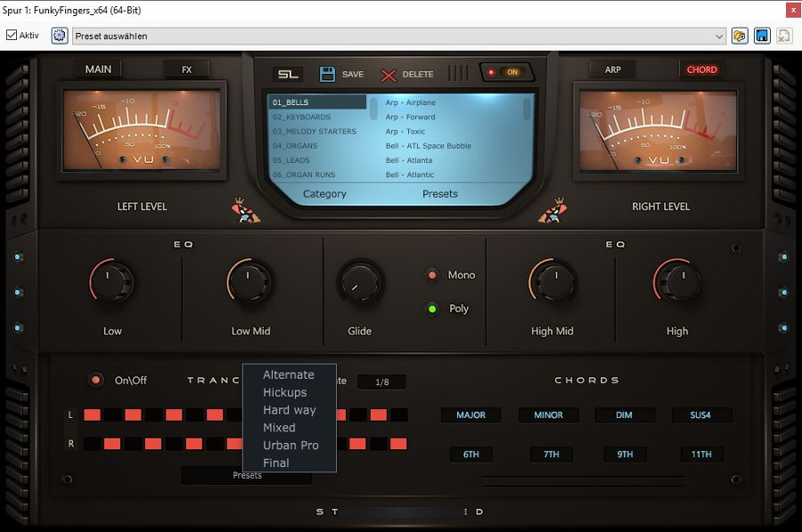Viewport: 802px width, 532px height.
Task: Toggle second step in R gate row
Action: [112, 444]
